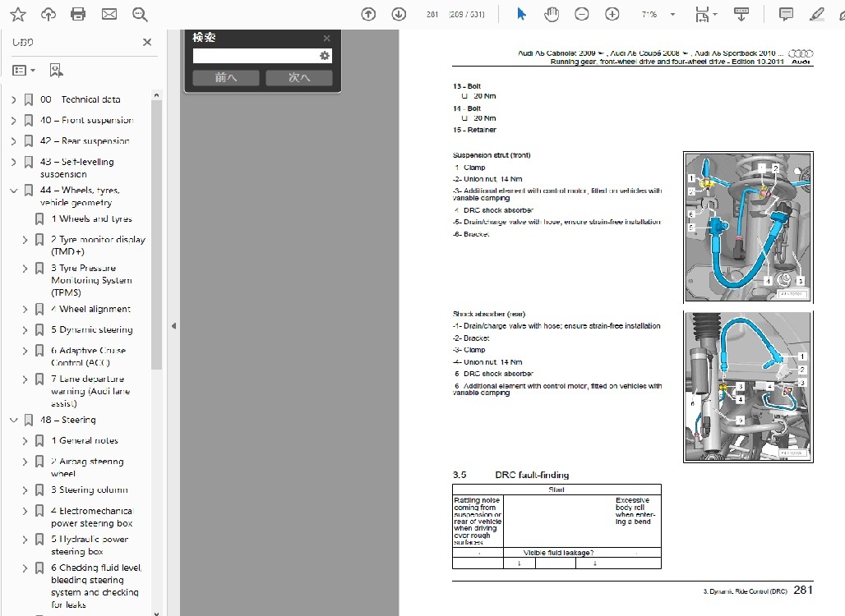Image resolution: width=845 pixels, height=616 pixels.
Task: Open 1 General notes bookmark
Action: coord(85,440)
